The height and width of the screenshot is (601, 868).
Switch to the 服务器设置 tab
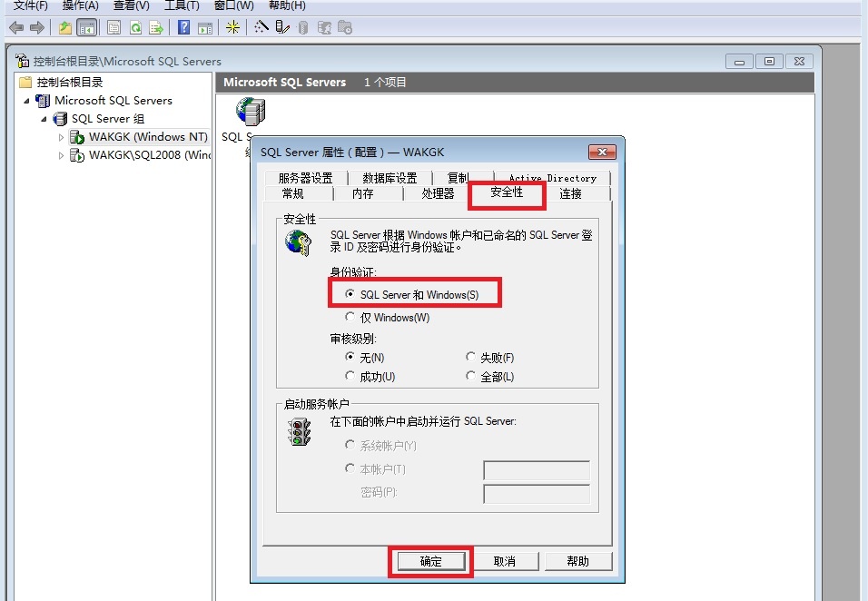click(305, 178)
